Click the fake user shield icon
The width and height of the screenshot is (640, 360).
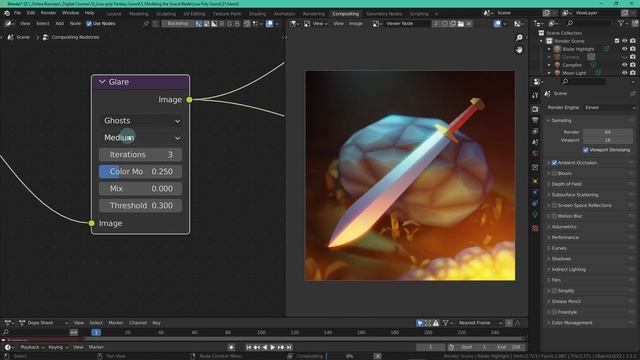(444, 24)
